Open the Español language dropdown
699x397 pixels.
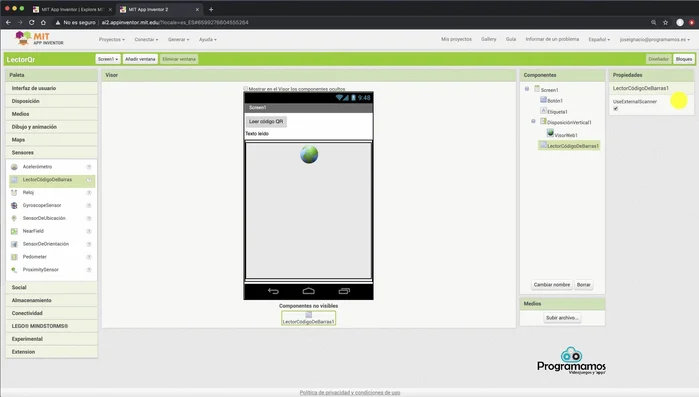coord(599,40)
